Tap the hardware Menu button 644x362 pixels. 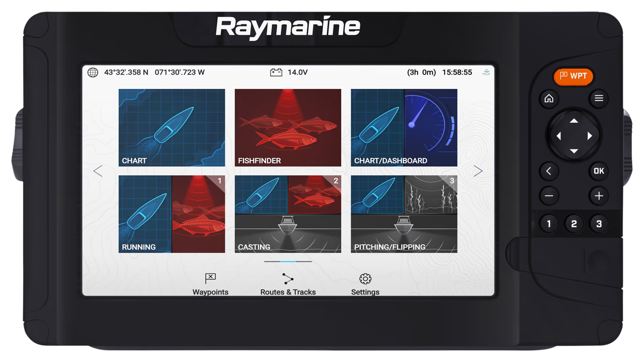pyautogui.click(x=599, y=98)
